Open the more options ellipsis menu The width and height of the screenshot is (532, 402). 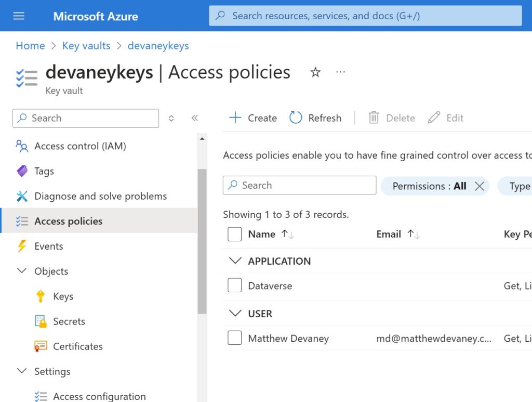[x=340, y=72]
